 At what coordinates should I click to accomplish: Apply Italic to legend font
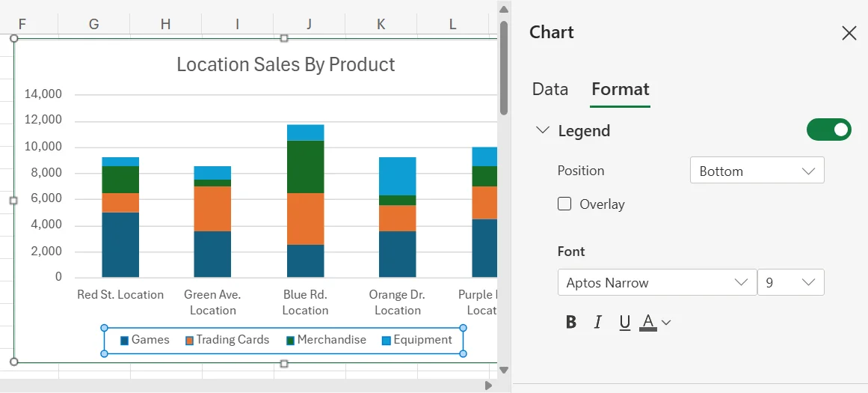[x=598, y=322]
